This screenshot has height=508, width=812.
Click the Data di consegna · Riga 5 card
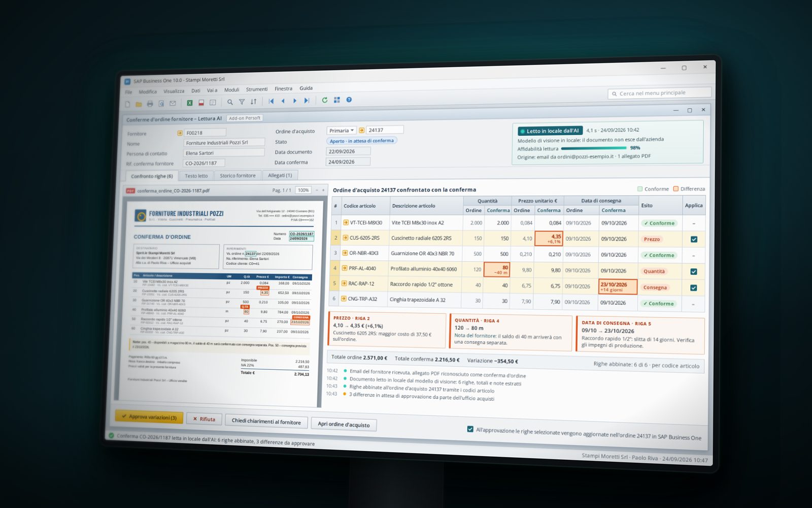click(x=640, y=335)
